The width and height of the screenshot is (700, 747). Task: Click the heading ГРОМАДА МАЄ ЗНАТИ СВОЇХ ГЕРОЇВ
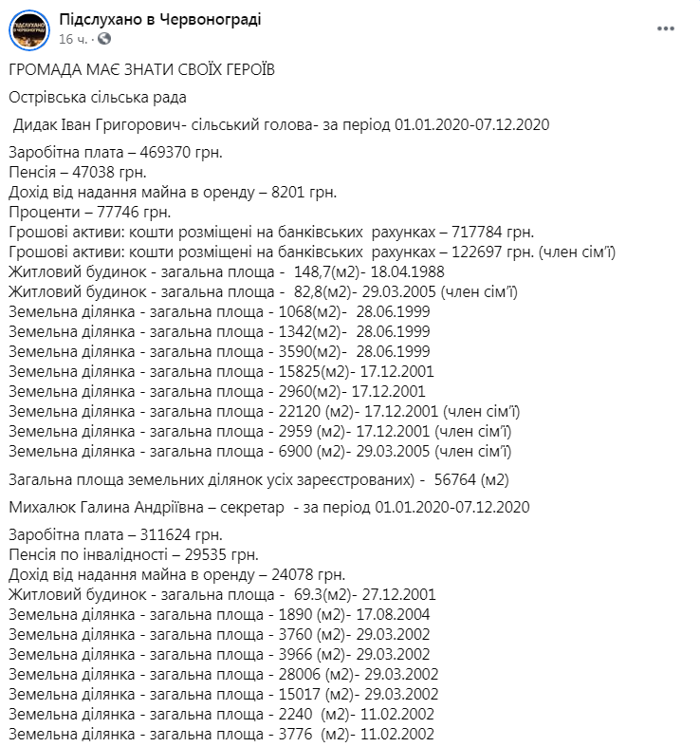[142, 69]
